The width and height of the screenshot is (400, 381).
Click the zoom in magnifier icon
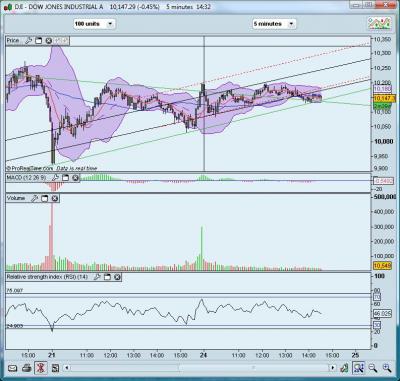(x=387, y=368)
